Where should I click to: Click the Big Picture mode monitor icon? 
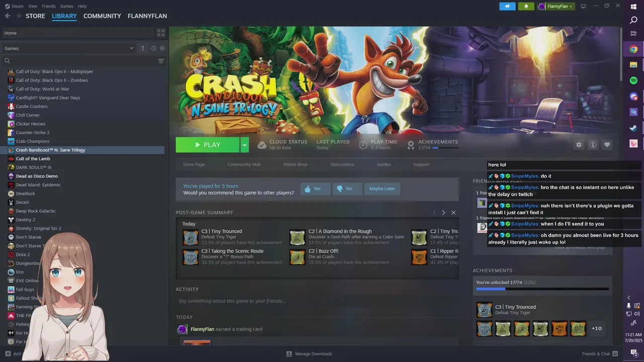[x=583, y=6]
